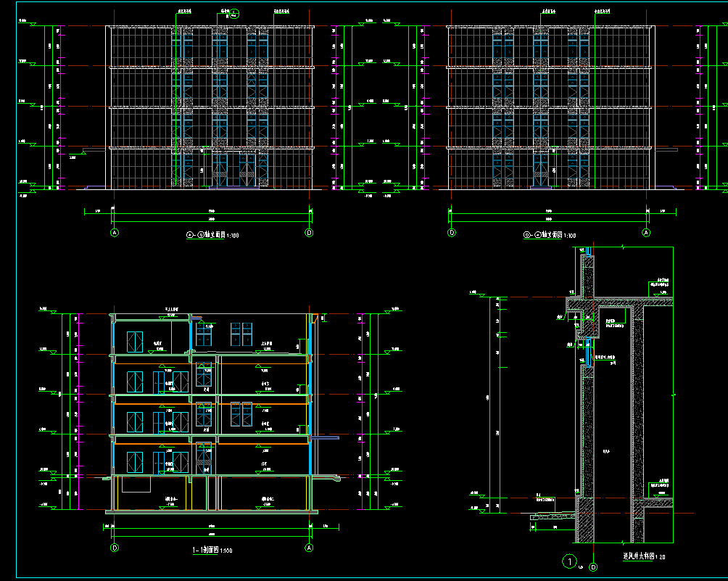728x581 pixels.
Task: Click the white rectangle in the section basement
Action: (x=136, y=485)
